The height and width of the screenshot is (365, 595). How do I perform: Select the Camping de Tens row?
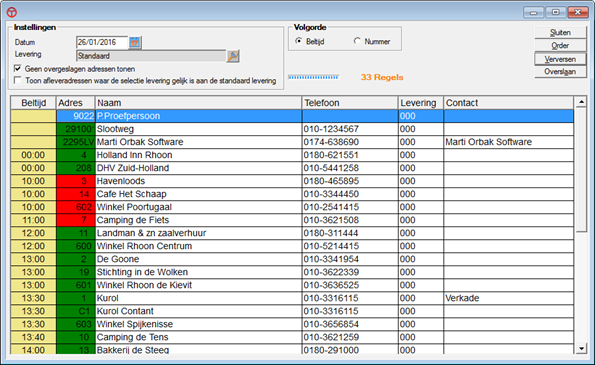click(x=292, y=337)
